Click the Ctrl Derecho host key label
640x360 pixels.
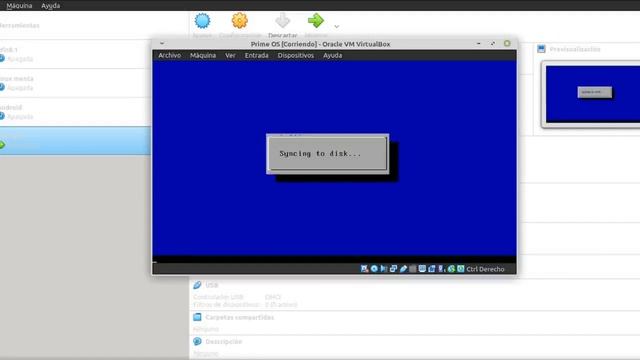coord(485,269)
